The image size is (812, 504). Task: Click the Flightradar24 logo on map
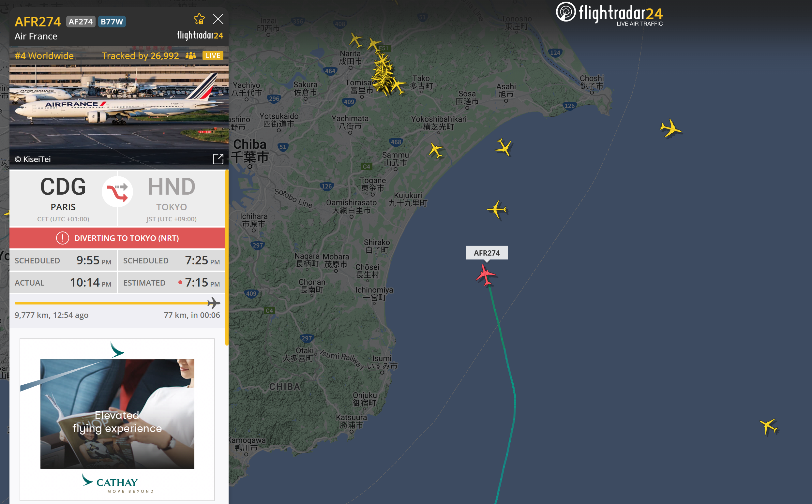pos(609,14)
